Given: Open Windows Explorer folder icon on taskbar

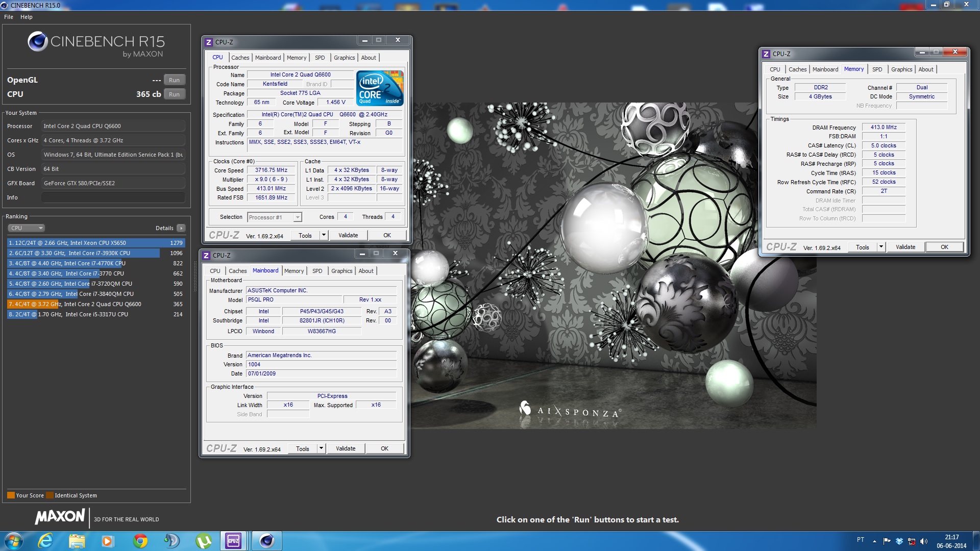Looking at the screenshot, I should (77, 540).
